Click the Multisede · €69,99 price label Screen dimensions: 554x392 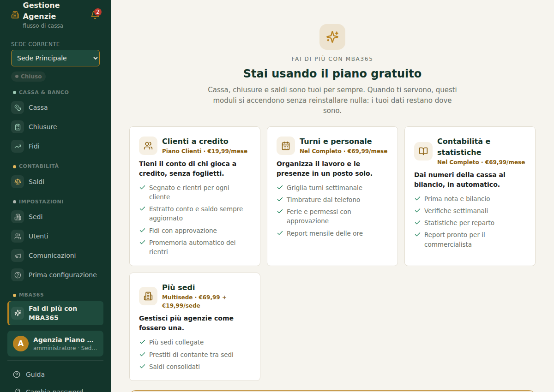[194, 302]
